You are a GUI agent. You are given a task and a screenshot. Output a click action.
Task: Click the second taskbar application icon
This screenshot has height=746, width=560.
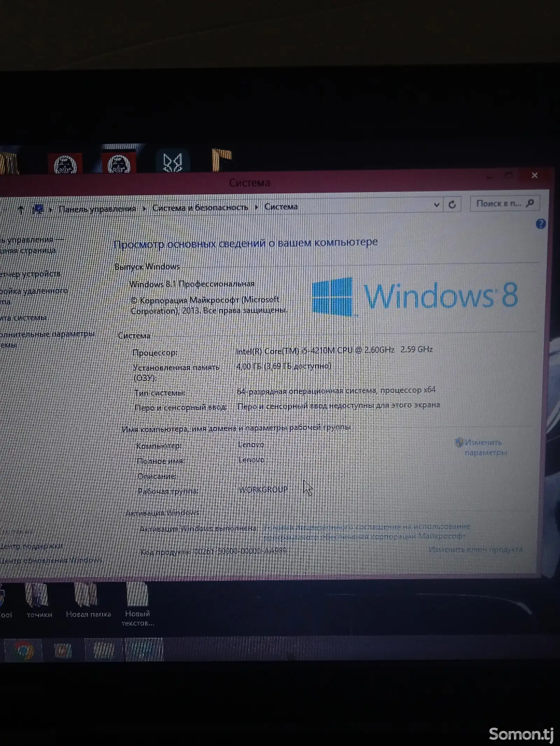click(63, 651)
